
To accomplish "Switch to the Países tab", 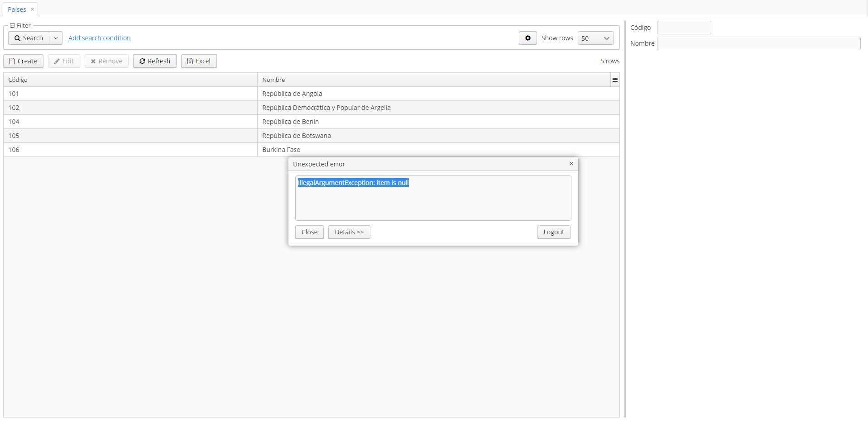I will (17, 9).
